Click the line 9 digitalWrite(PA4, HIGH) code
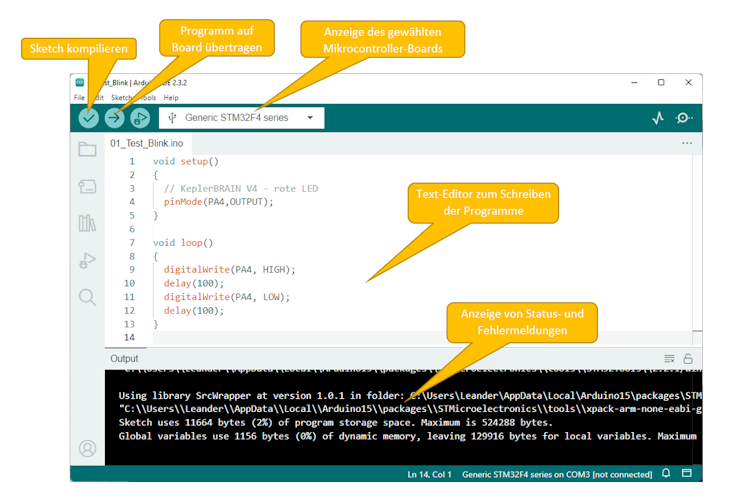This screenshot has height=500, width=730. pos(230,270)
